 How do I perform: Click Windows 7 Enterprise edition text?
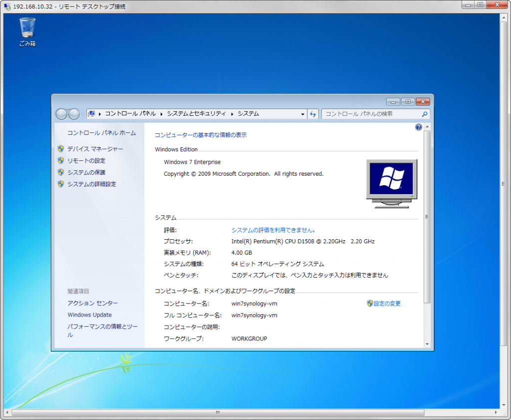click(192, 162)
